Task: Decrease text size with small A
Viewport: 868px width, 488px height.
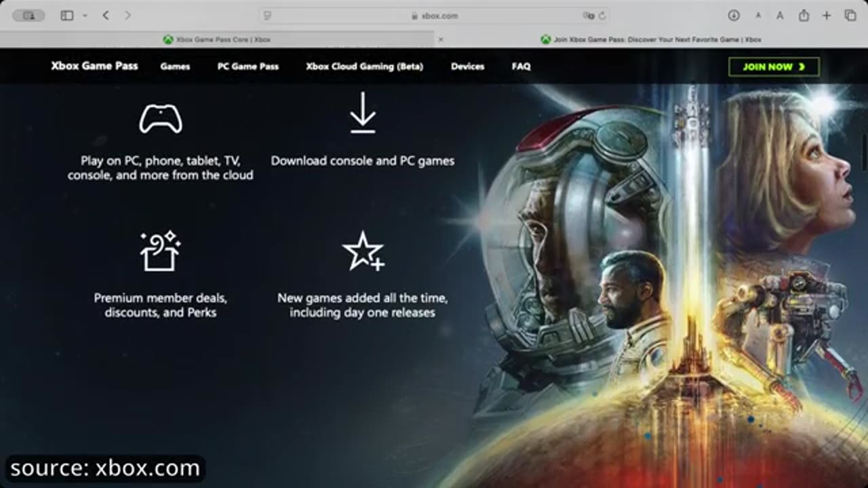Action: (758, 16)
